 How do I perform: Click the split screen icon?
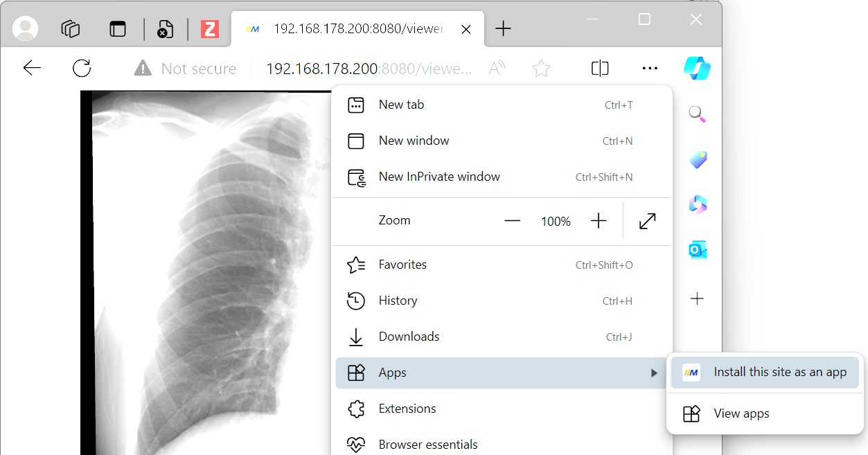pos(600,68)
